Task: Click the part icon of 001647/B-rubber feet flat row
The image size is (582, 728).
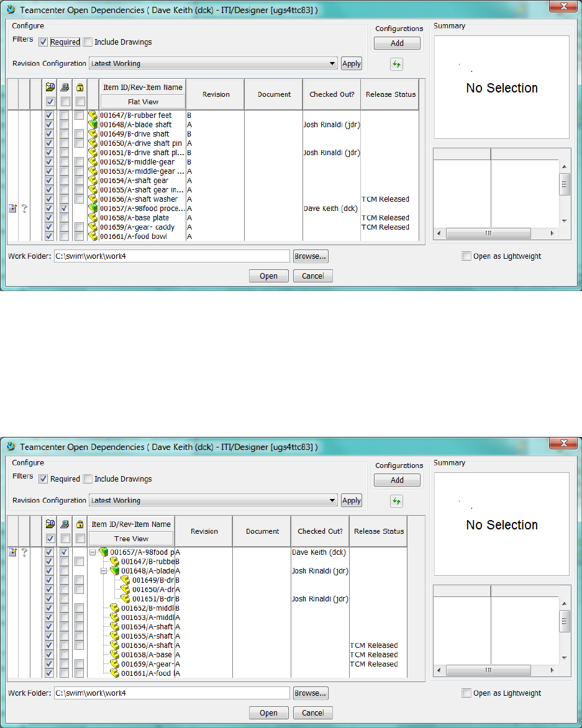Action: click(x=93, y=115)
